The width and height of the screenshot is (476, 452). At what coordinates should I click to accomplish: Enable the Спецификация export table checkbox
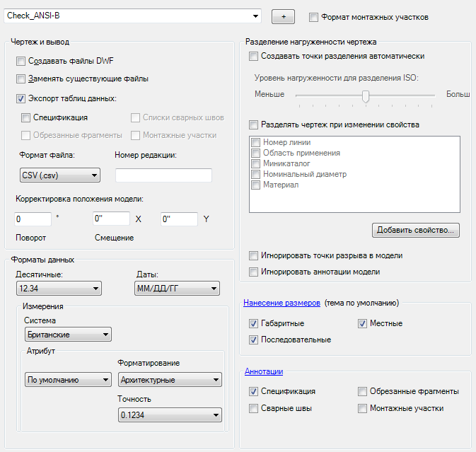coord(26,117)
